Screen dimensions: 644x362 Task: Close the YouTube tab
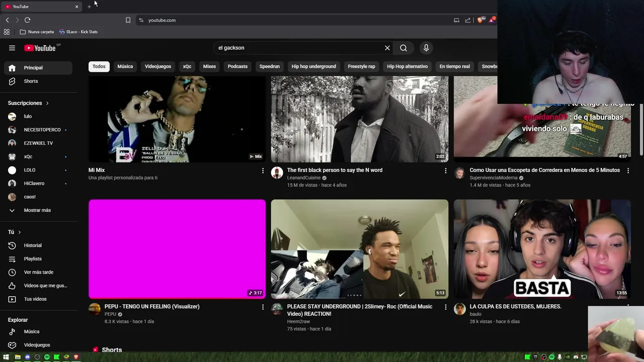pos(76,7)
